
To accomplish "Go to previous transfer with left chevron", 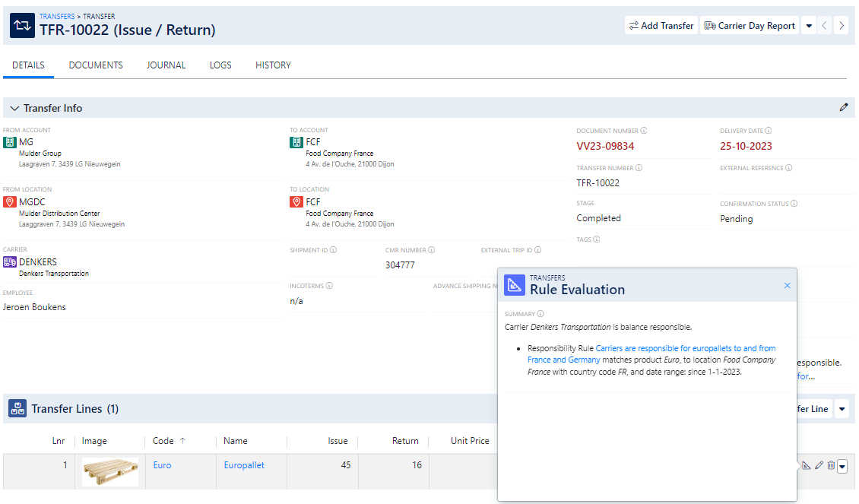I will coord(824,25).
